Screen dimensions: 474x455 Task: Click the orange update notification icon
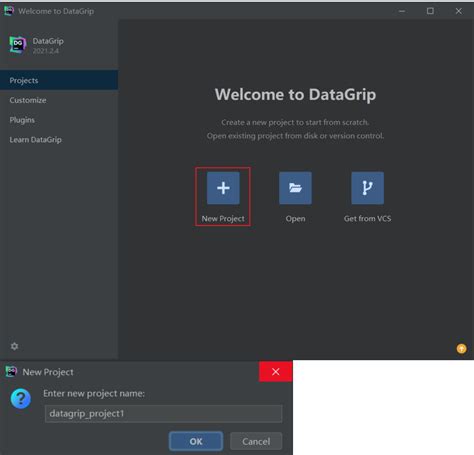coord(461,349)
